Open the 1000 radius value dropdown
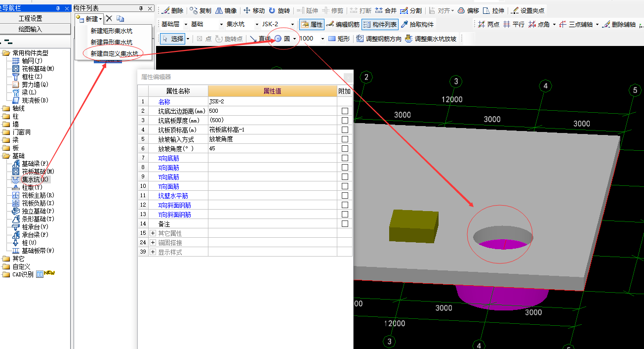Image resolution: width=644 pixels, height=349 pixels. point(322,39)
